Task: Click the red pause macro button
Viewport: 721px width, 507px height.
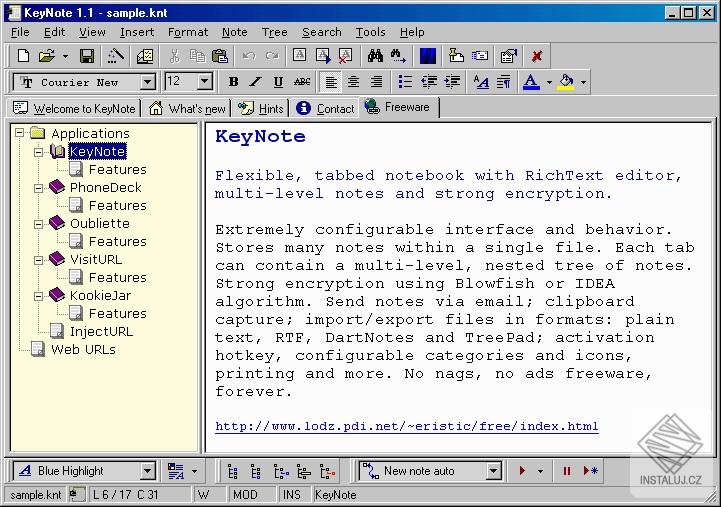Action: (x=566, y=471)
